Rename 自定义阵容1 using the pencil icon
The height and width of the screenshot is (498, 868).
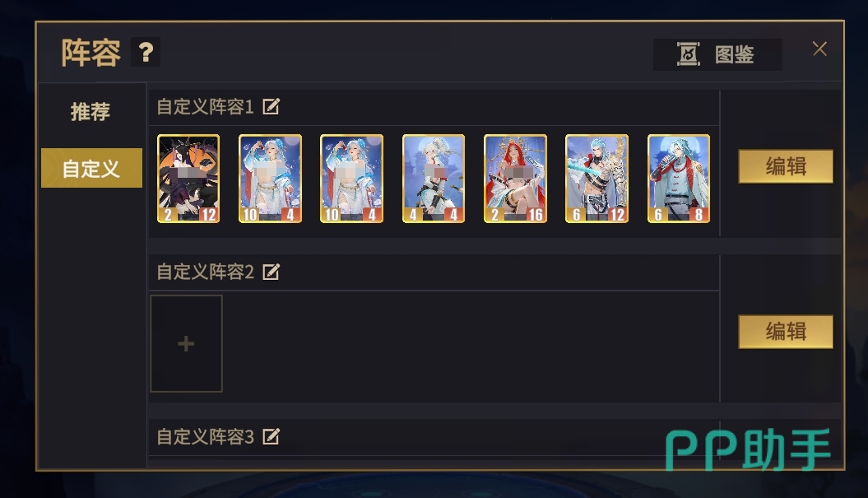pyautogui.click(x=271, y=106)
